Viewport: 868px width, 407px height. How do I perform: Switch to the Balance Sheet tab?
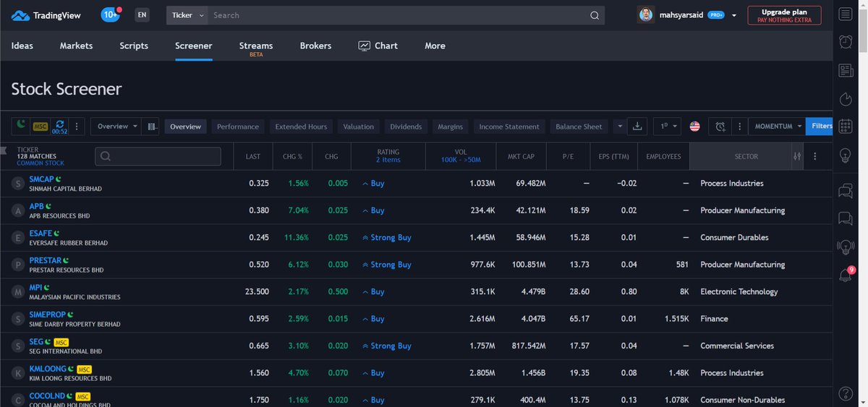pyautogui.click(x=579, y=127)
